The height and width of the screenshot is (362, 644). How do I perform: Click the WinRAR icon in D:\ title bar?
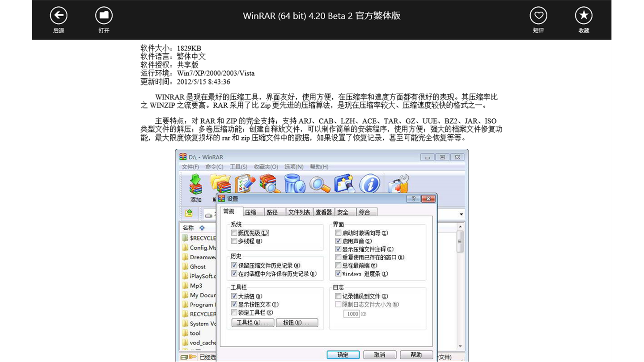[183, 157]
